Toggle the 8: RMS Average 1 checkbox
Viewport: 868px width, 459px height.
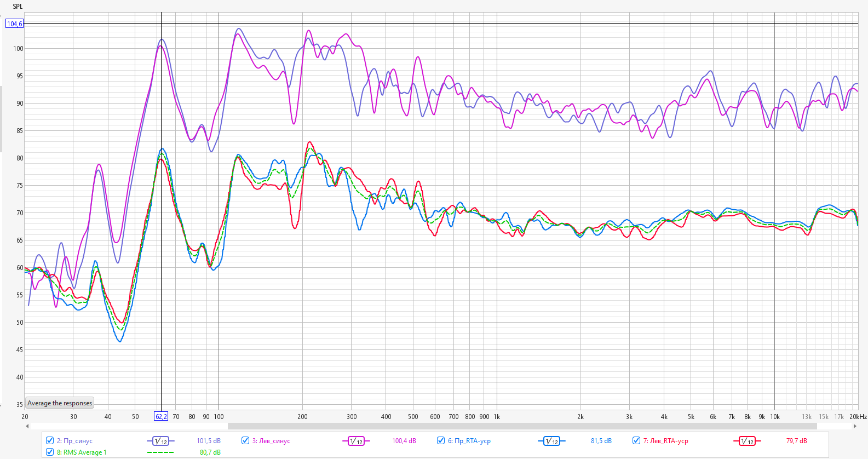point(50,452)
